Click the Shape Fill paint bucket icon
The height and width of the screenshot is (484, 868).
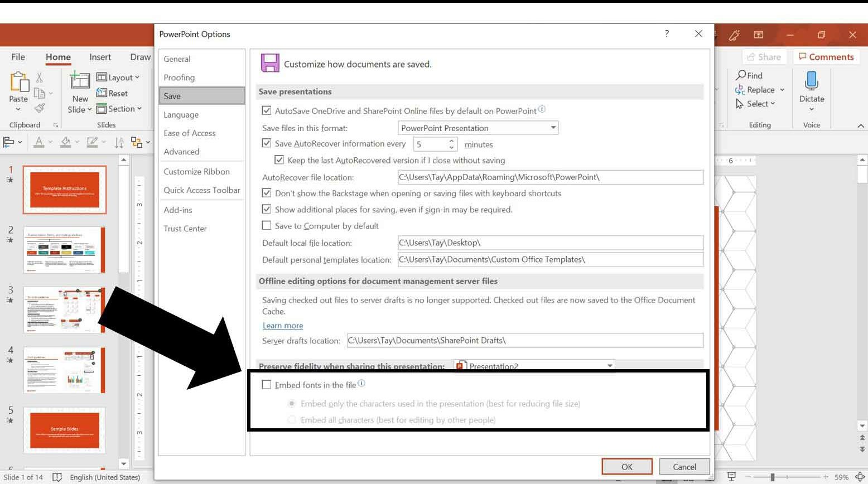(x=65, y=142)
